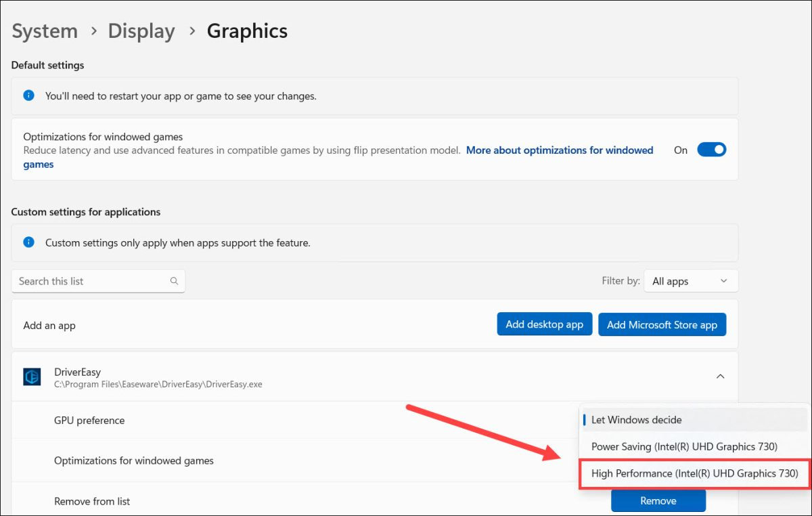812x516 pixels.
Task: Click the Graphics page title
Action: click(x=247, y=31)
